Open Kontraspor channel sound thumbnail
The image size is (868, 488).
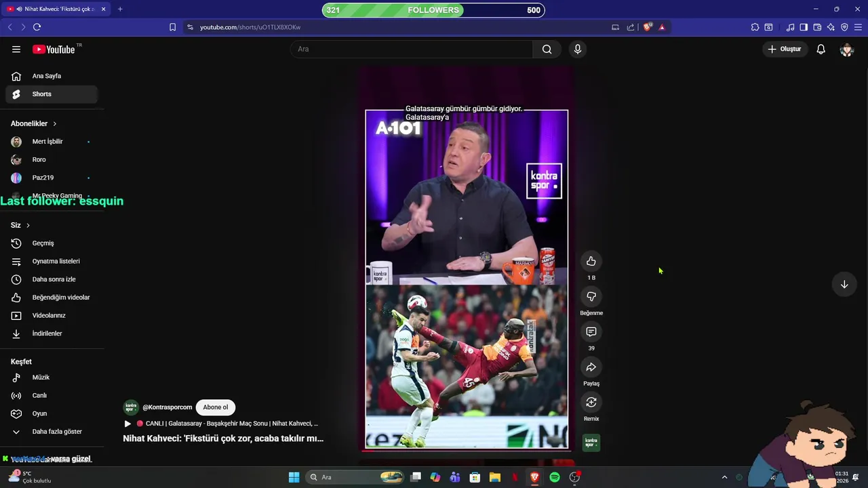(591, 443)
